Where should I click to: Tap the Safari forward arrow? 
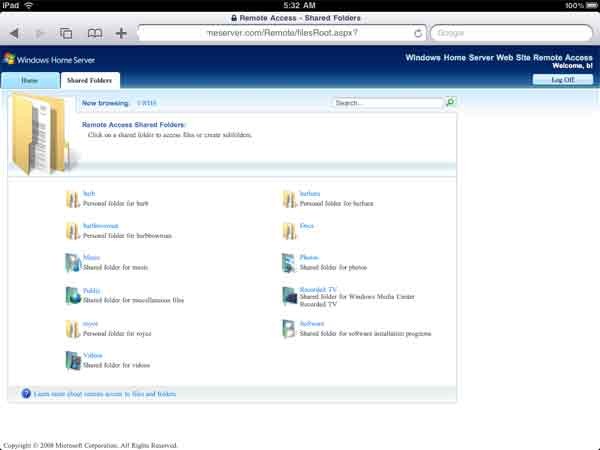pyautogui.click(x=39, y=33)
